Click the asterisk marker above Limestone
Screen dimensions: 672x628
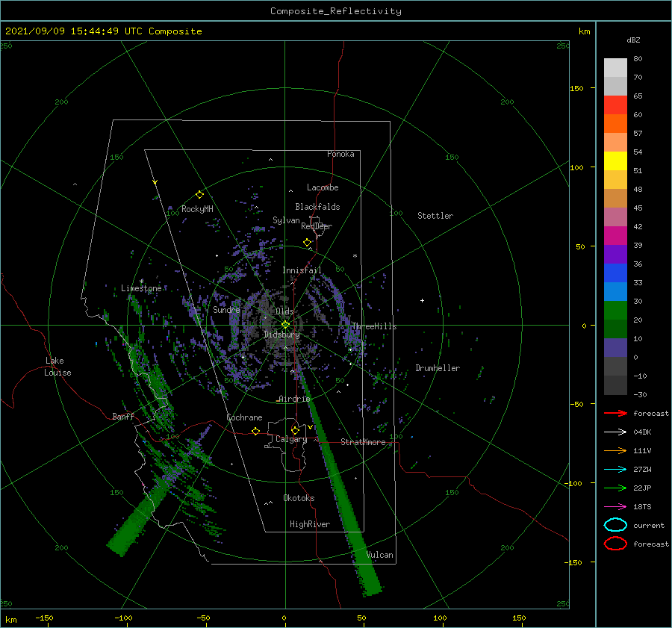pos(141,282)
